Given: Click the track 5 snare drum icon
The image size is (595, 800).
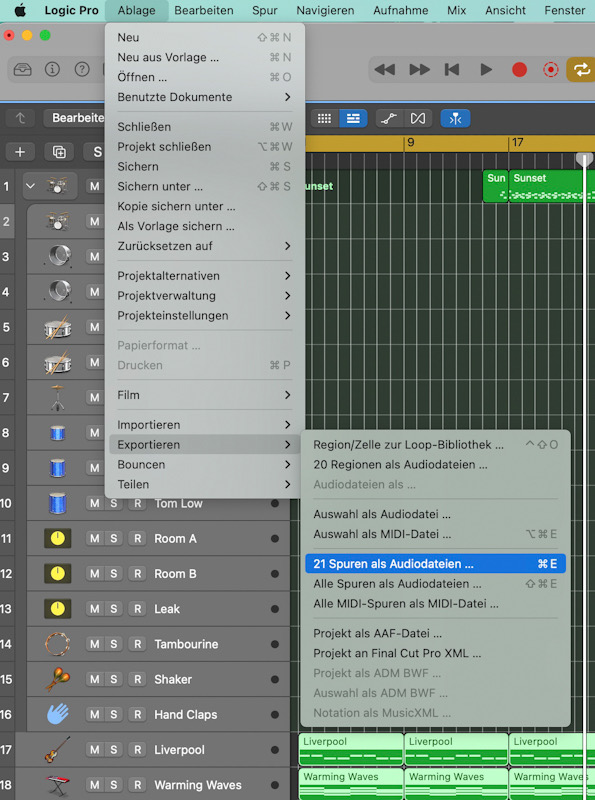Looking at the screenshot, I should pyautogui.click(x=57, y=327).
